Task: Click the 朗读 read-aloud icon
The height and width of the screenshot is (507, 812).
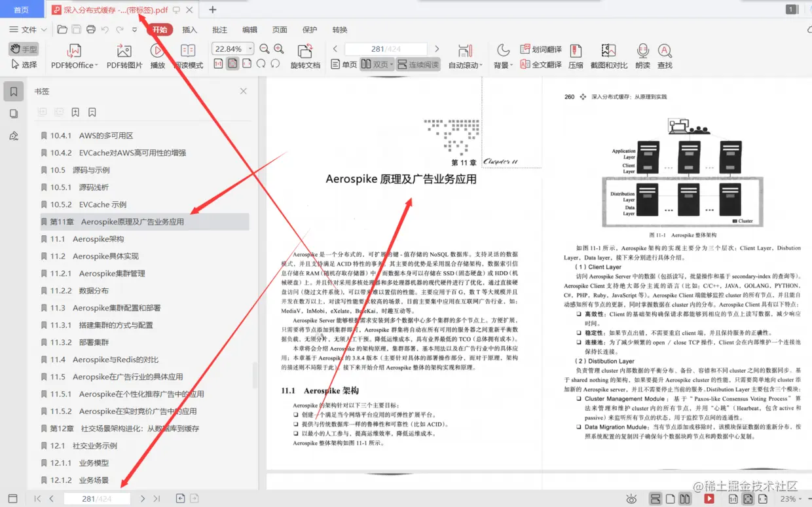Action: (x=643, y=50)
